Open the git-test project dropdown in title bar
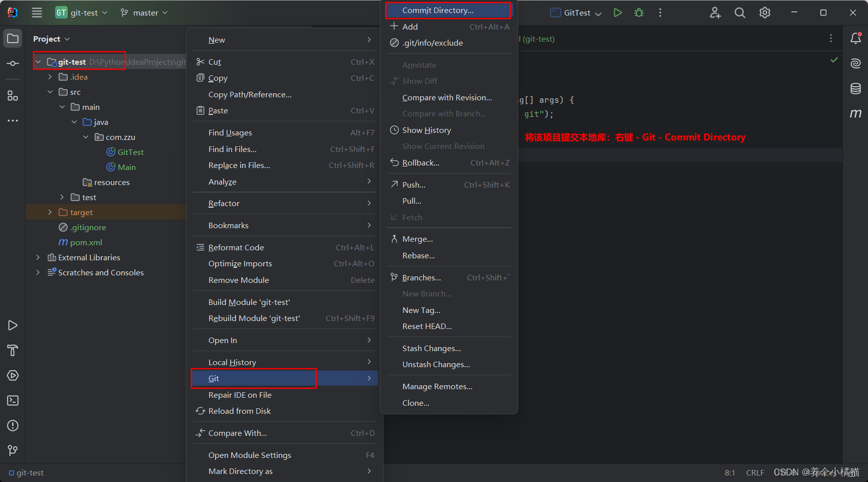The image size is (868, 482). click(81, 13)
